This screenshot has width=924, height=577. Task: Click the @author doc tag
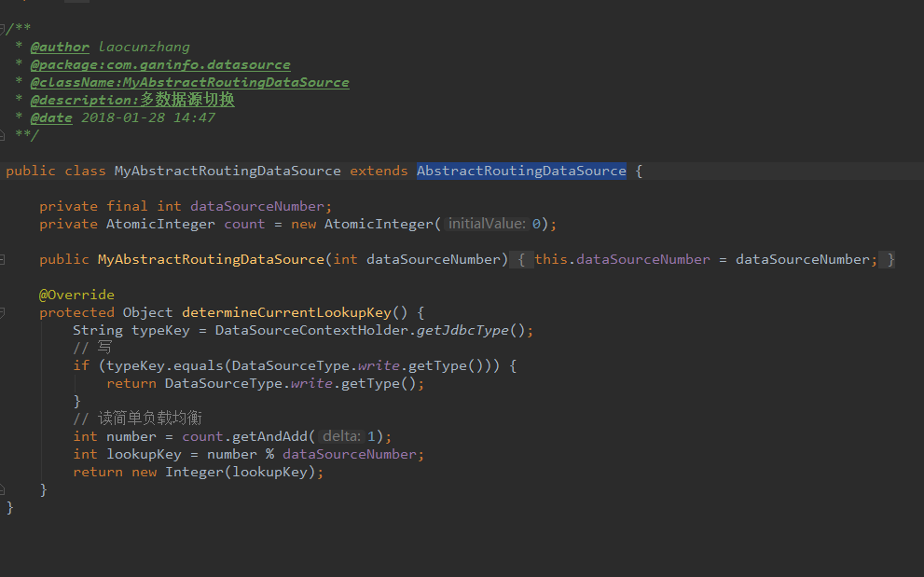[x=60, y=48]
